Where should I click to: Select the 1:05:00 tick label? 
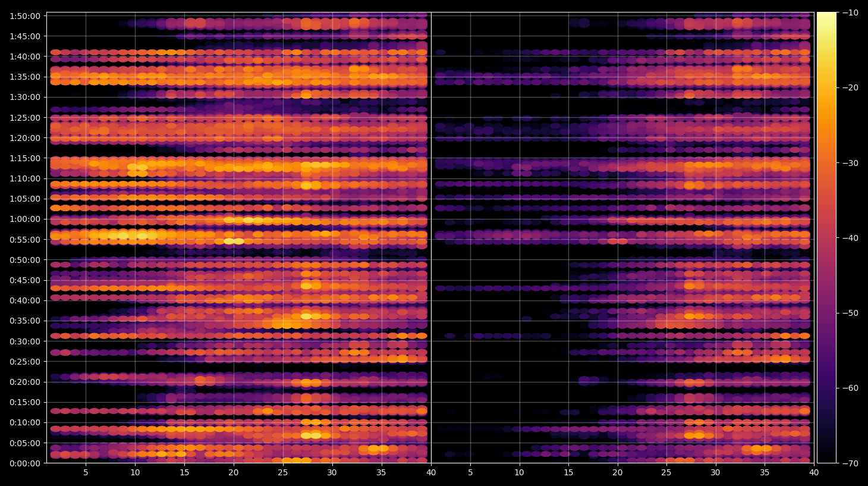[25, 199]
